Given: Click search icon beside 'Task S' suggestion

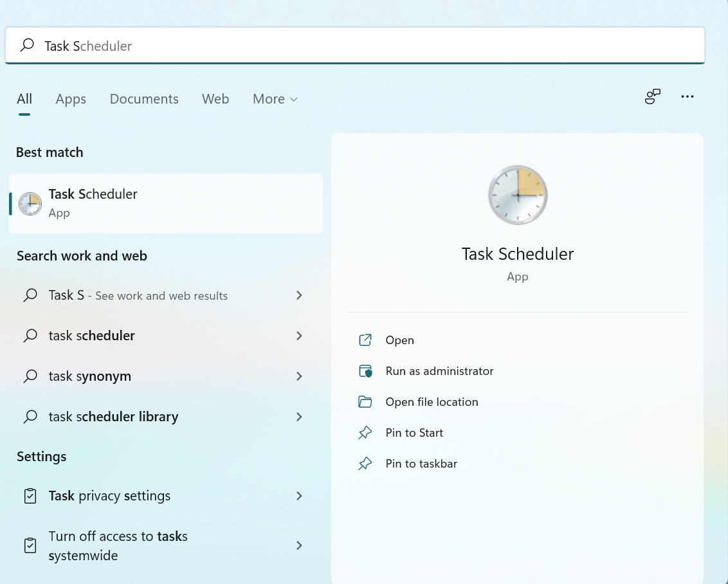Looking at the screenshot, I should tap(31, 295).
